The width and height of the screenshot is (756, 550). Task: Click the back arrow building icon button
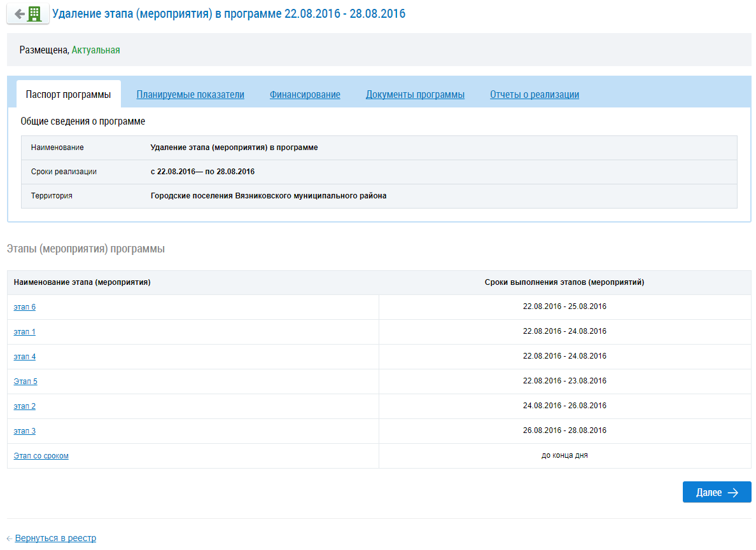tap(28, 14)
